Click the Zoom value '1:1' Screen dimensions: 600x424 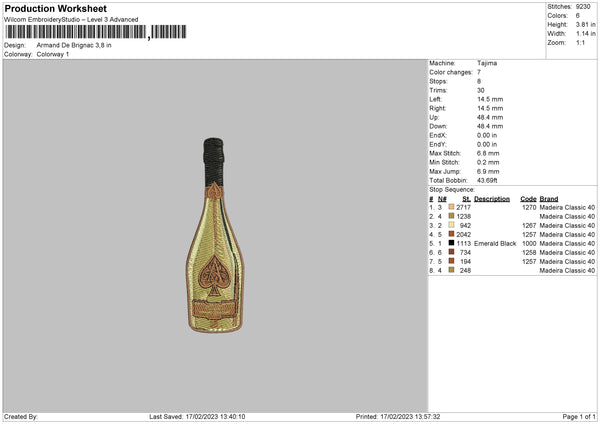[x=580, y=42]
